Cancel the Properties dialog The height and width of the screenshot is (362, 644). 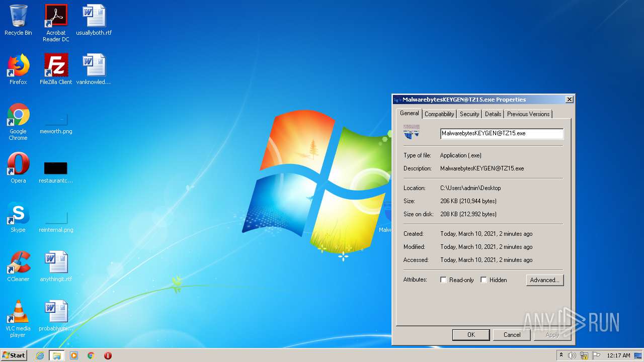[512, 335]
